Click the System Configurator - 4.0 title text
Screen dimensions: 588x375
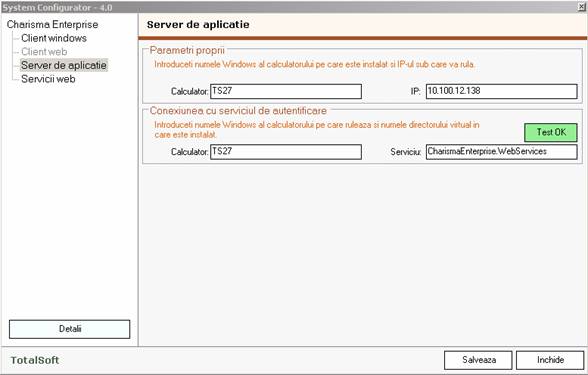pos(57,8)
